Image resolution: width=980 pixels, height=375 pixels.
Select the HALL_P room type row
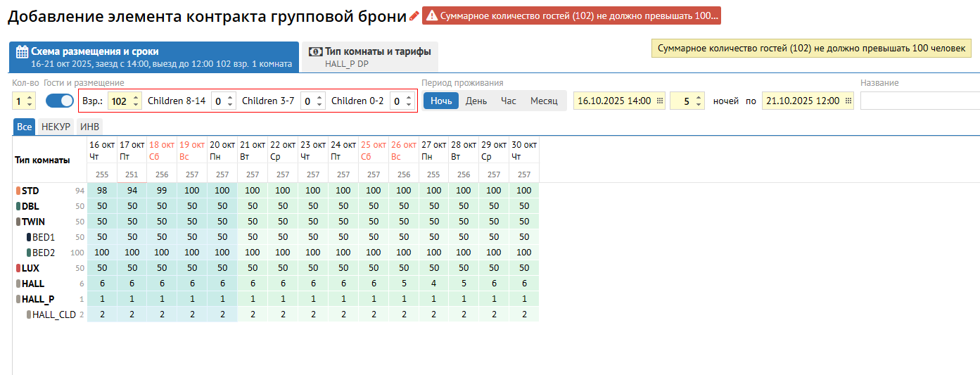pos(276,299)
